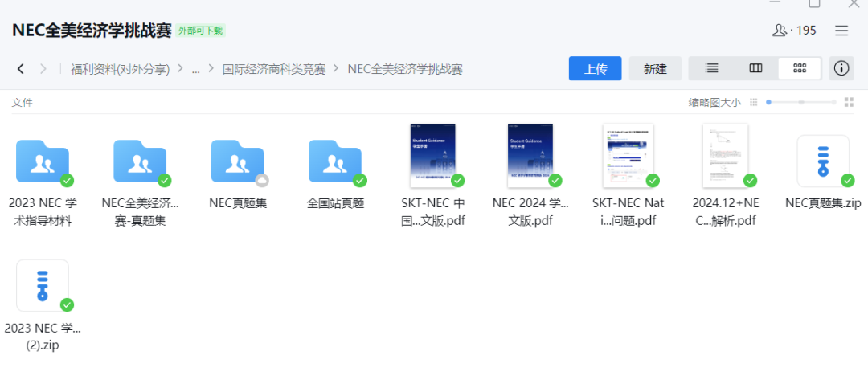Expand the ... breadcrumb ellipsis
The image size is (868, 388).
pos(195,69)
